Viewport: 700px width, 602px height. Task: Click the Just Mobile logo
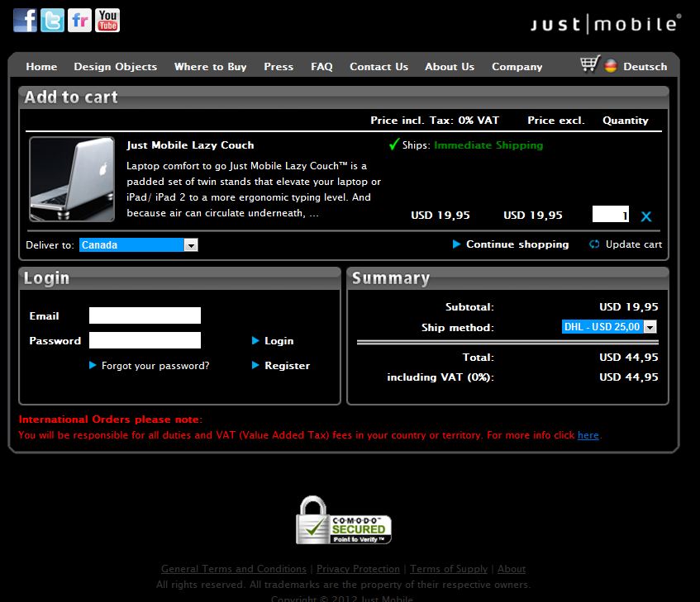(x=606, y=24)
